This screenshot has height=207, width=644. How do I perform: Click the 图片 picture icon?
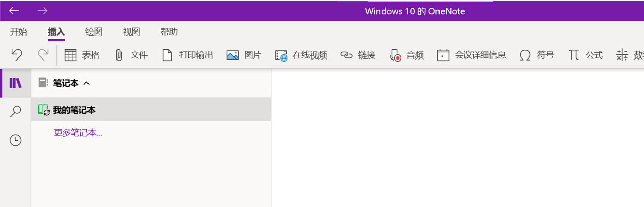tap(232, 55)
